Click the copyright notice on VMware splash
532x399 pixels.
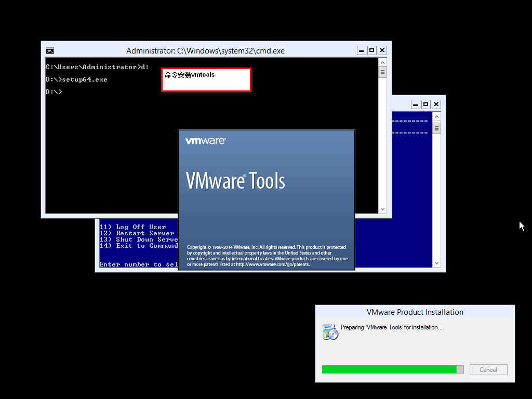tap(268, 256)
